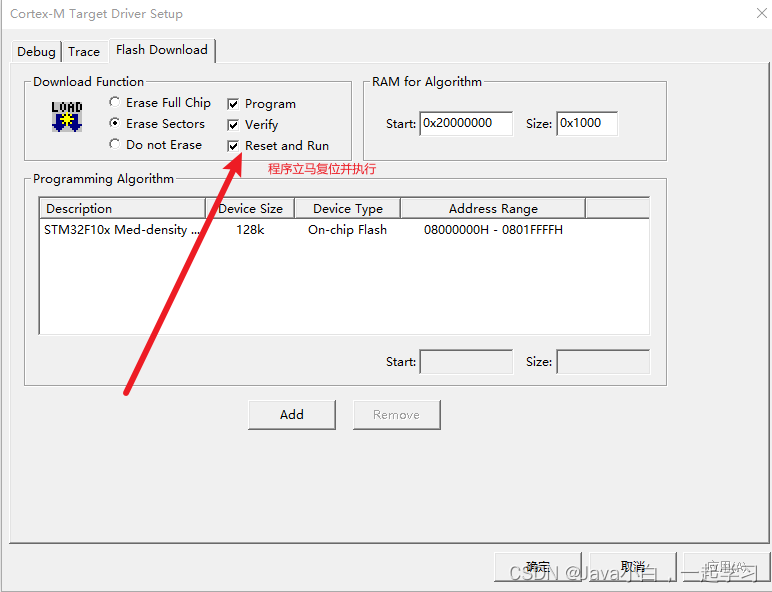772x592 pixels.
Task: Select the Flash Download tab
Action: click(x=162, y=50)
